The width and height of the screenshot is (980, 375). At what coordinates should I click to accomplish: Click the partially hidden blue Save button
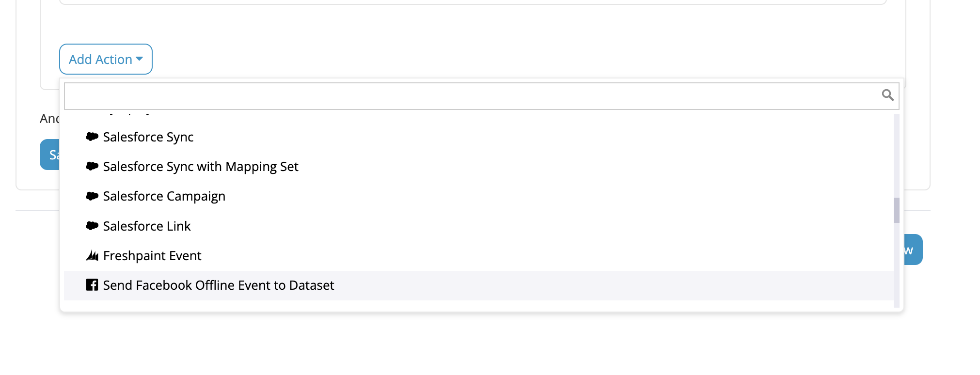pos(49,155)
